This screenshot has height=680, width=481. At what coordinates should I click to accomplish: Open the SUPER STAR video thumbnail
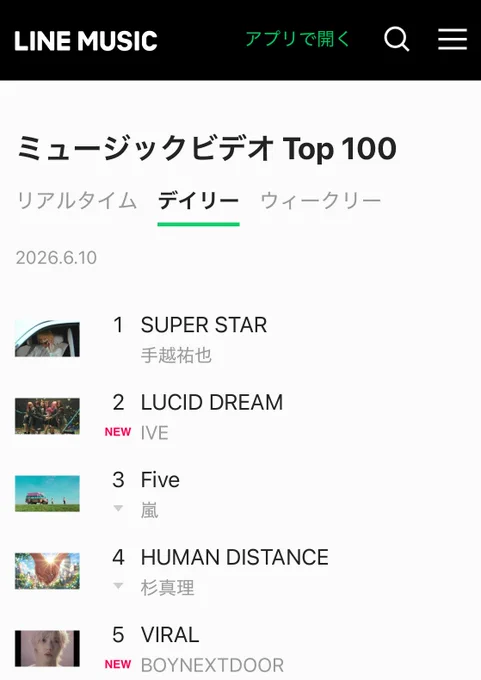point(47,338)
